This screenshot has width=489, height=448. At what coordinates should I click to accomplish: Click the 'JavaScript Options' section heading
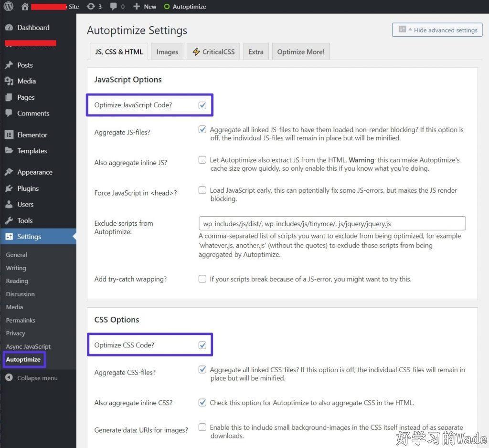[x=128, y=80]
